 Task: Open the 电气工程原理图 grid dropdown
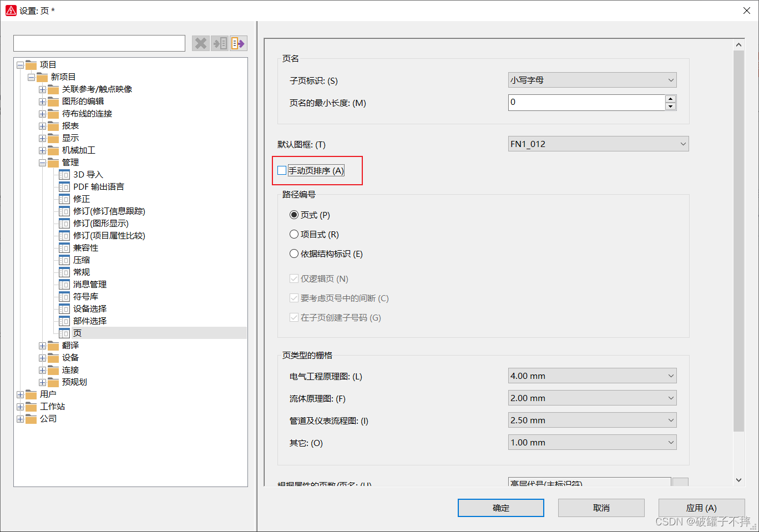(x=592, y=376)
